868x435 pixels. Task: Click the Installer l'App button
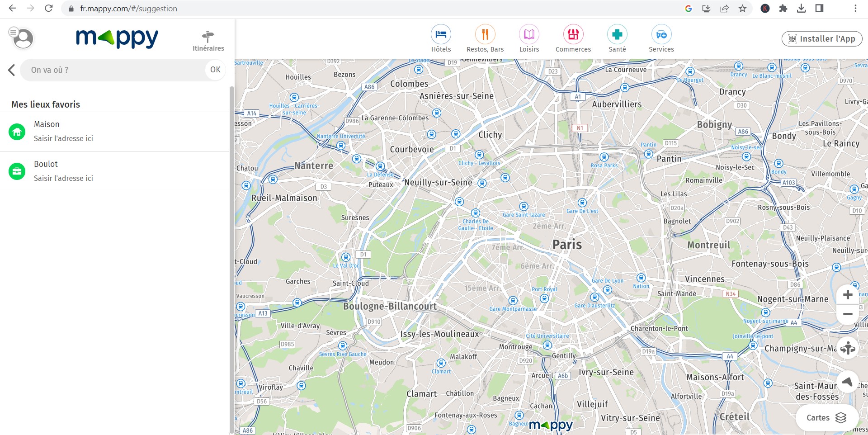click(821, 39)
